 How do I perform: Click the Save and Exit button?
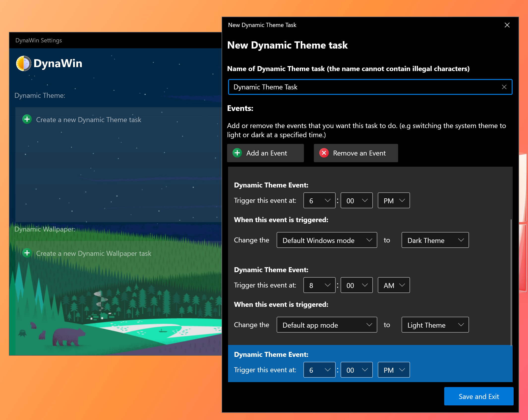point(479,396)
